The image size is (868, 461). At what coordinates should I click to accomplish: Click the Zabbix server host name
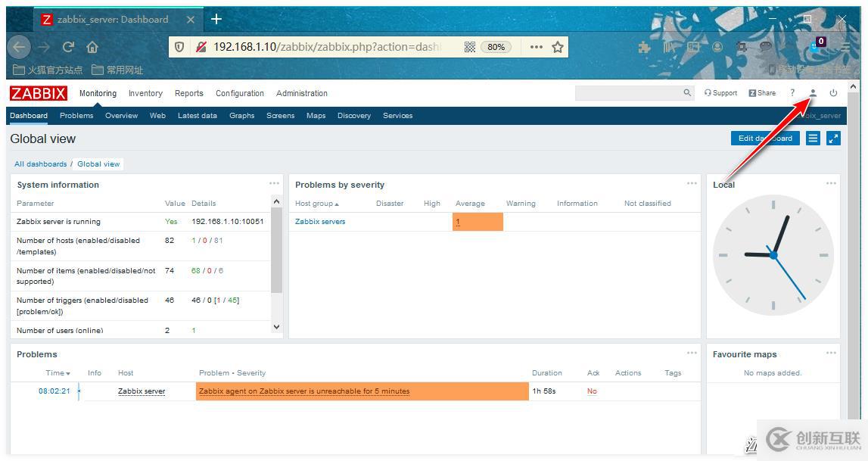[142, 391]
